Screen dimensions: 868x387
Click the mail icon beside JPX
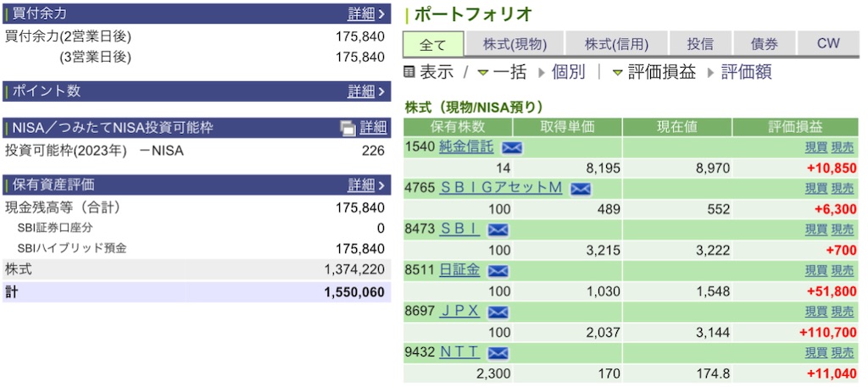tap(498, 312)
